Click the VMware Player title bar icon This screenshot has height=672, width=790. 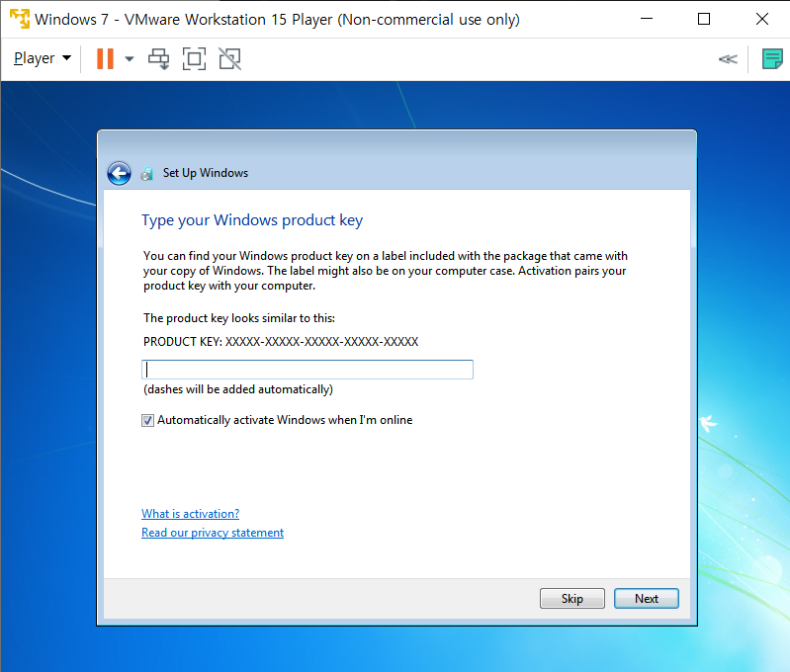[x=20, y=19]
